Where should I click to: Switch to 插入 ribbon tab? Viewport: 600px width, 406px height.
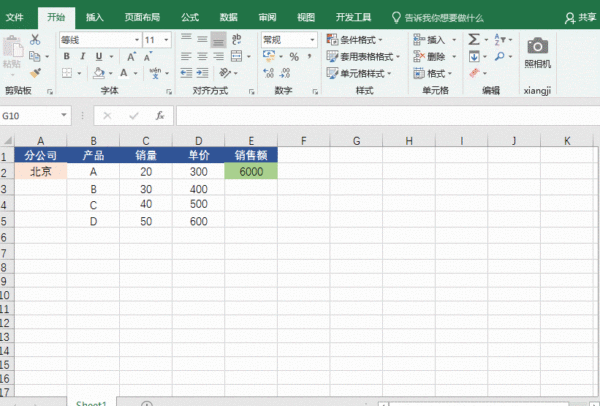(x=95, y=17)
